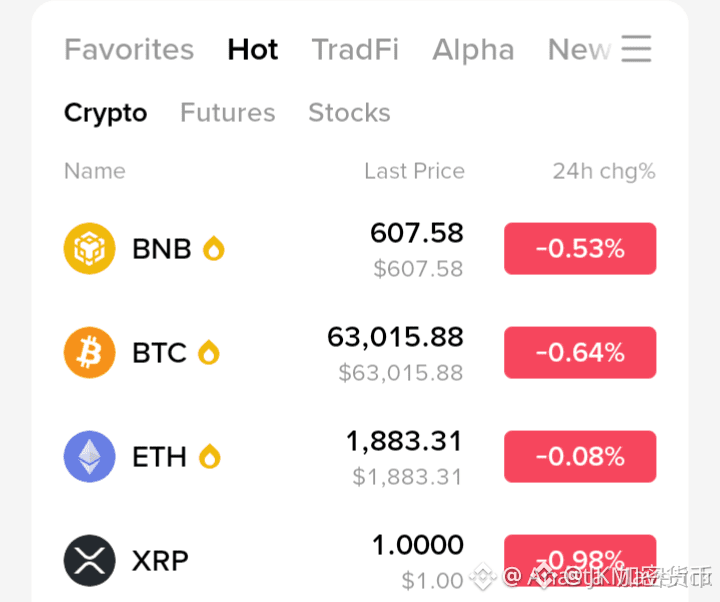Switch to the New tab
This screenshot has height=602, width=720.
pos(579,49)
